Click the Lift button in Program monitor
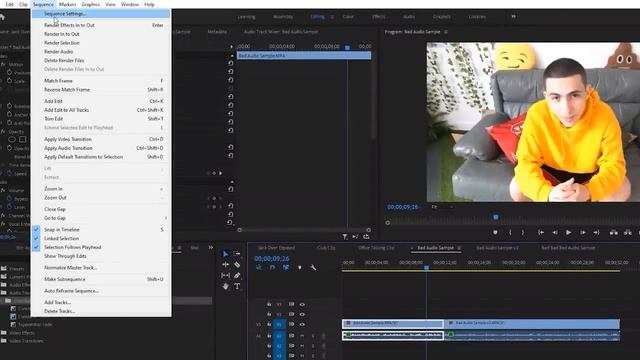Image resolution: width=640 pixels, height=360 pixels. [613, 232]
